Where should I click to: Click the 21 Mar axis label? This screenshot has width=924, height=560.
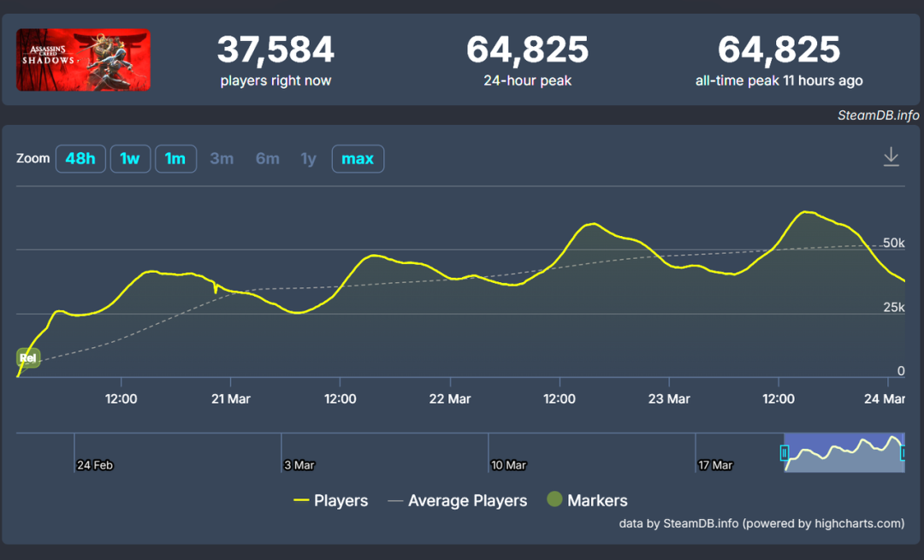[231, 399]
